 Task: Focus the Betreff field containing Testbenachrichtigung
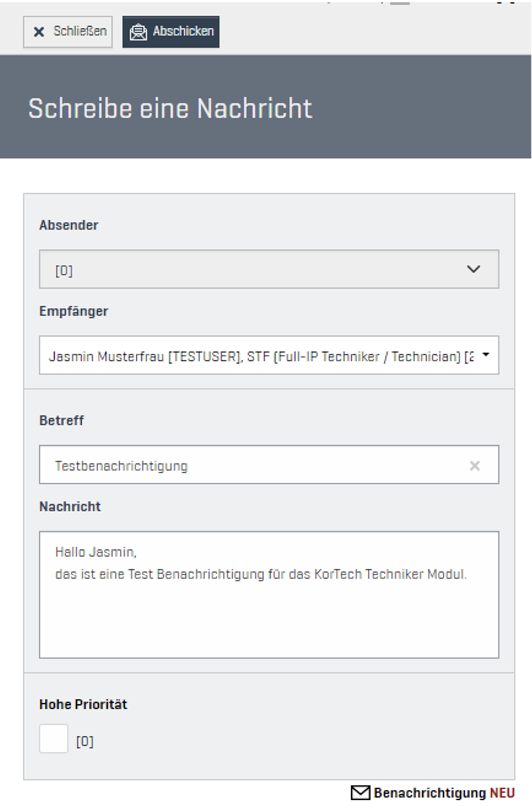tap(255, 466)
